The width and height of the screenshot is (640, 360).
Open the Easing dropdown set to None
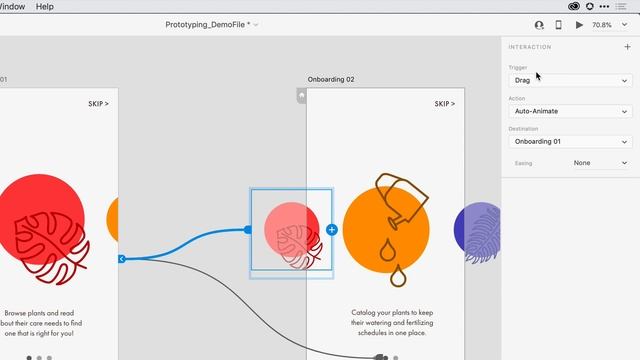click(600, 163)
